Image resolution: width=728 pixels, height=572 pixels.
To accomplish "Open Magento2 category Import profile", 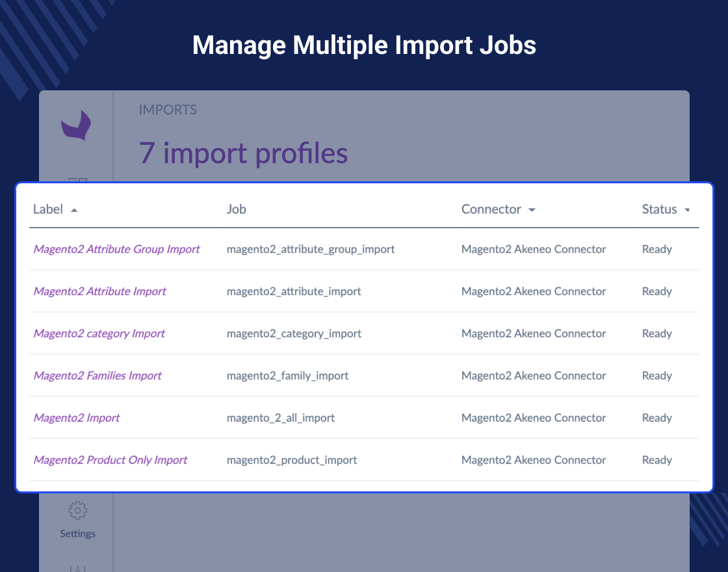I will tap(99, 334).
